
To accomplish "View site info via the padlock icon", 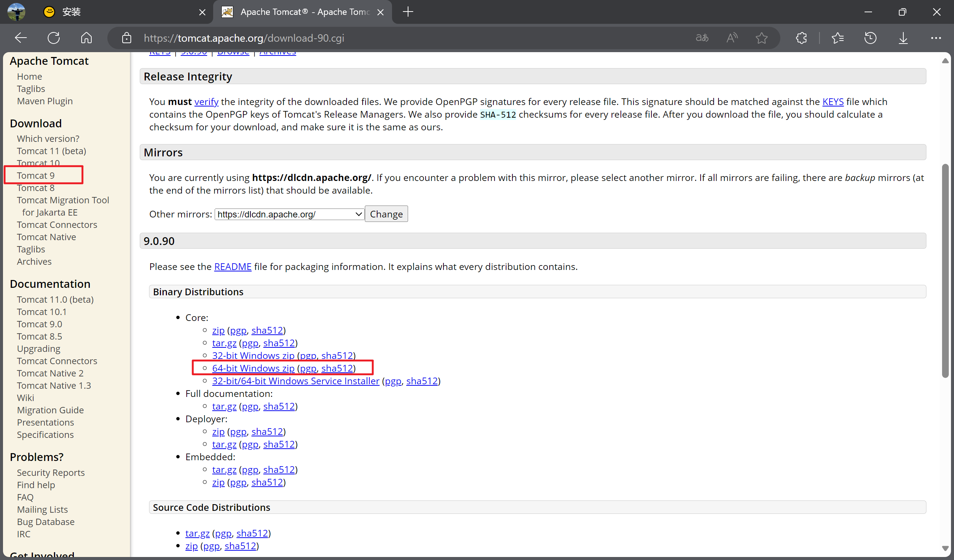I will tap(126, 38).
